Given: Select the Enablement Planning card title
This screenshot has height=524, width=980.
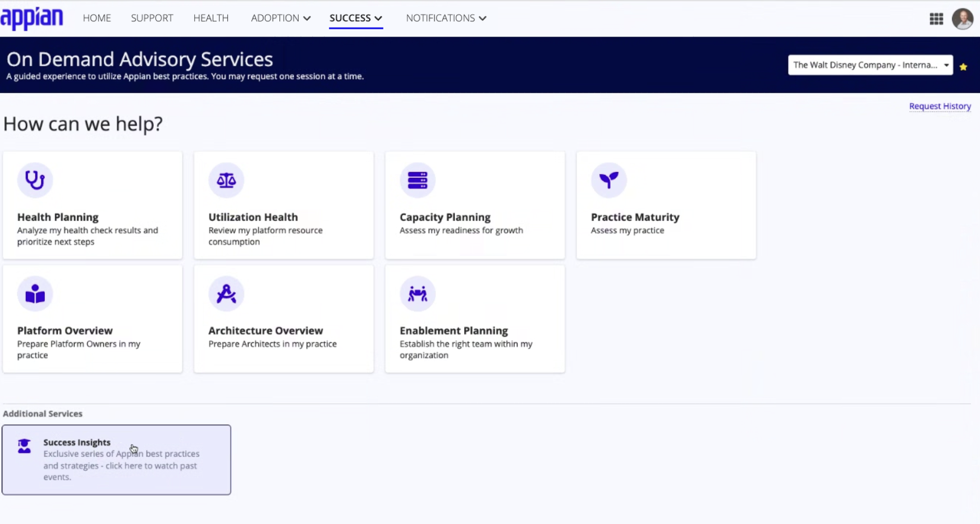Looking at the screenshot, I should pyautogui.click(x=454, y=330).
